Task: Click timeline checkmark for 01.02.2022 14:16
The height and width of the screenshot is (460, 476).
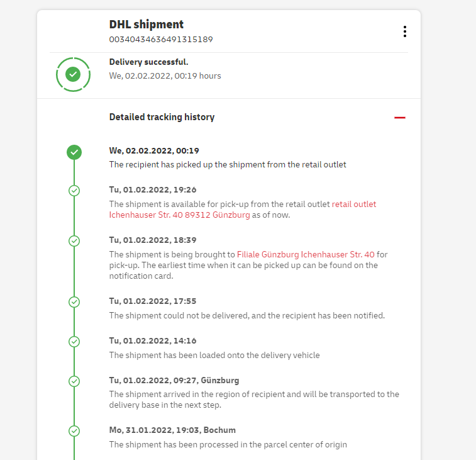Action: (74, 342)
